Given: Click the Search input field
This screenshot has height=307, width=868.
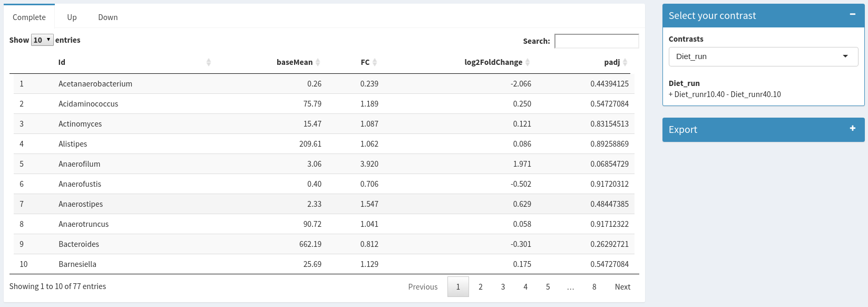Looking at the screenshot, I should tap(596, 41).
